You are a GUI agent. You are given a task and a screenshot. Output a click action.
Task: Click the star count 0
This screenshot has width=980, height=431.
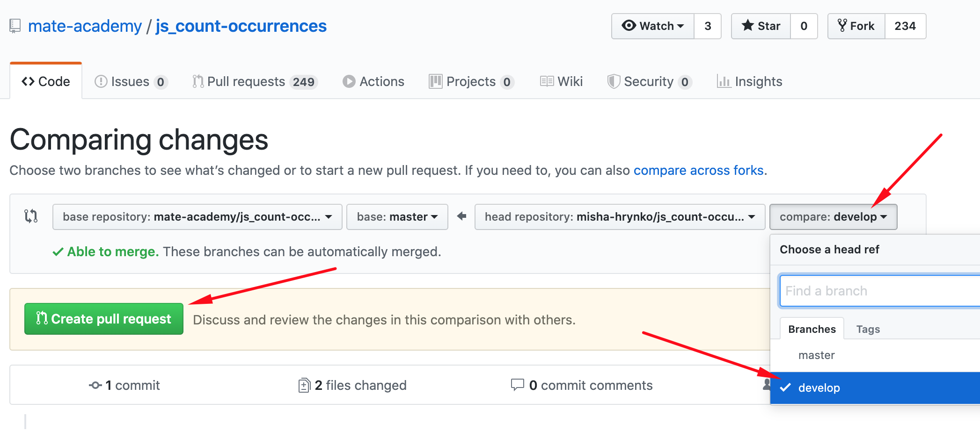pyautogui.click(x=804, y=26)
